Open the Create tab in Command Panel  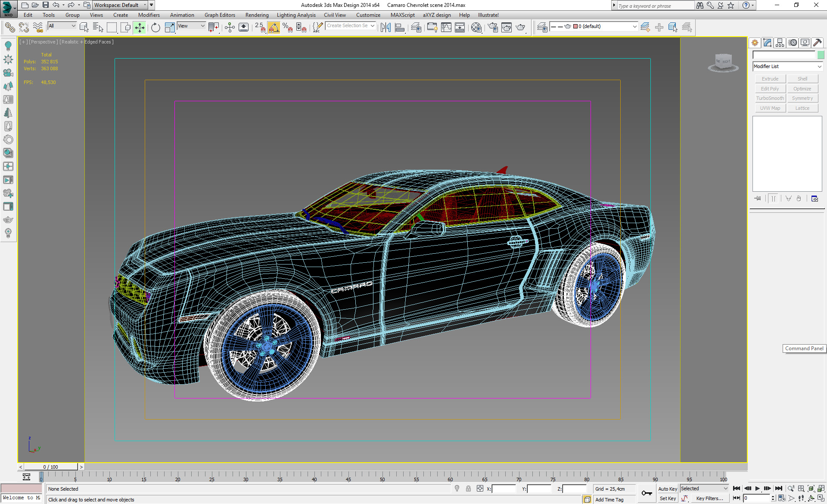point(755,43)
